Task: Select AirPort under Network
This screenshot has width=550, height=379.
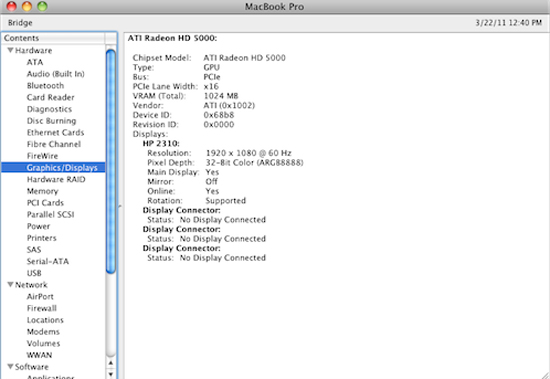Action: [x=40, y=297]
